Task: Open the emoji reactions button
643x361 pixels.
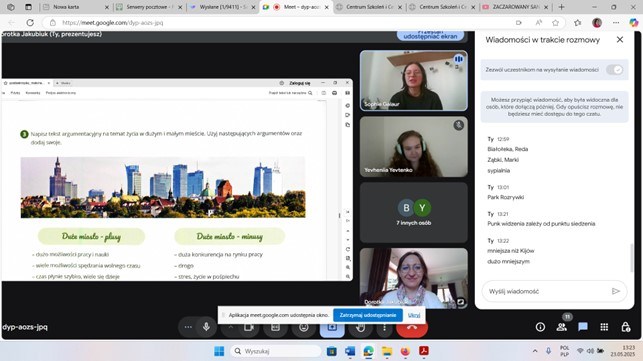Action: [304, 327]
